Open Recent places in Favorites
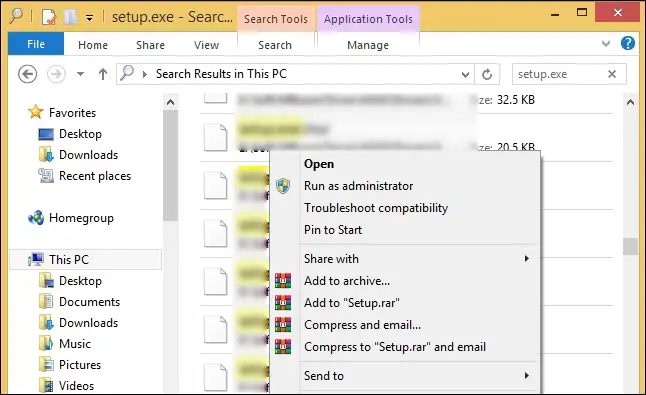The width and height of the screenshot is (646, 395). tap(95, 176)
